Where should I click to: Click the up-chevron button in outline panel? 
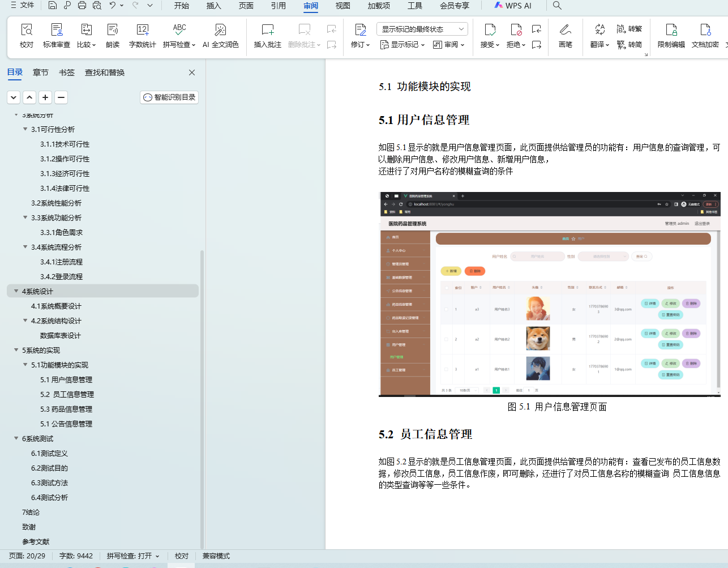tap(30, 97)
